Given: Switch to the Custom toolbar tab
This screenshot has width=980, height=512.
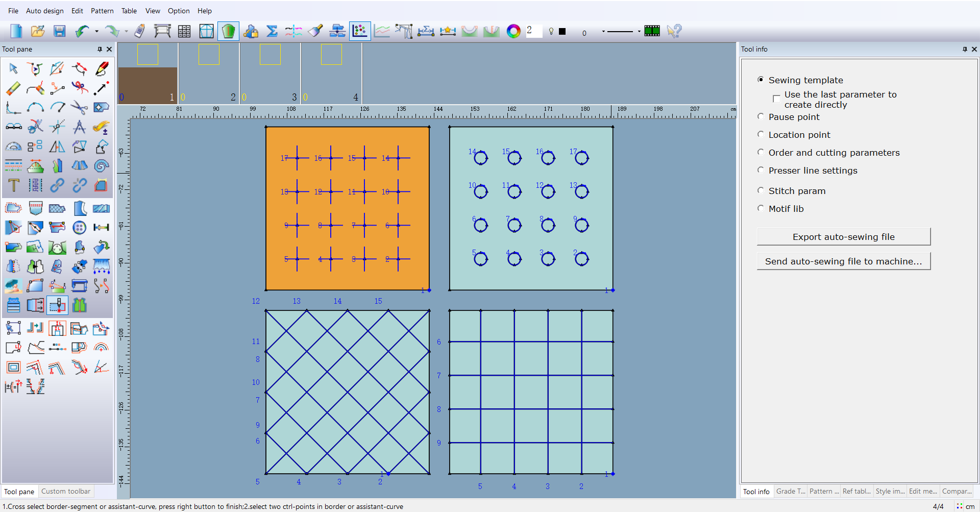Looking at the screenshot, I should pos(66,491).
